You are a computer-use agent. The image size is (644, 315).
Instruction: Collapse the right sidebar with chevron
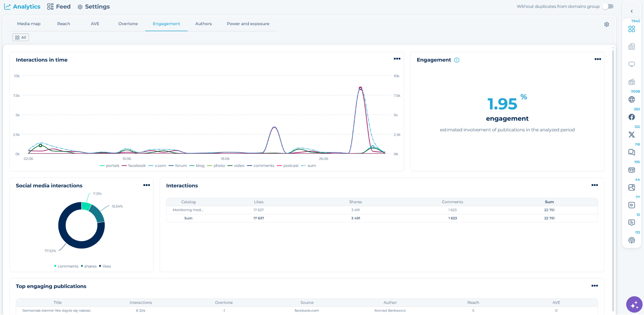tap(632, 11)
